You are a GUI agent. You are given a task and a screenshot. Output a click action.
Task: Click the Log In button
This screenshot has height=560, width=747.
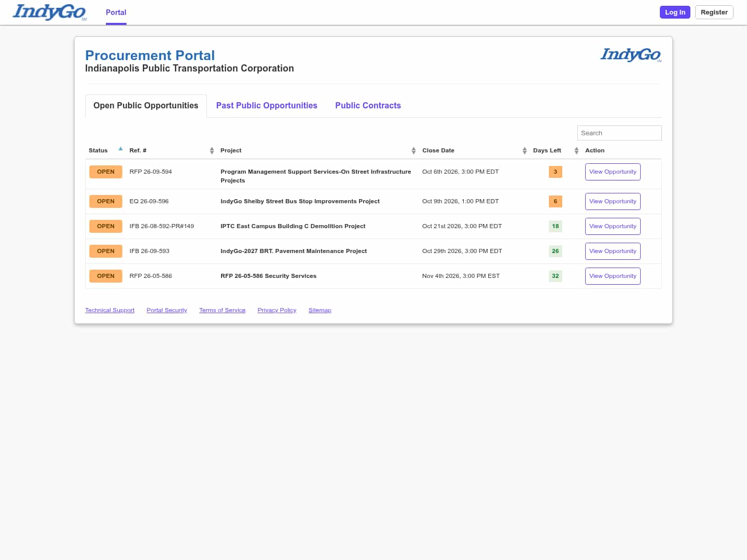click(x=675, y=12)
